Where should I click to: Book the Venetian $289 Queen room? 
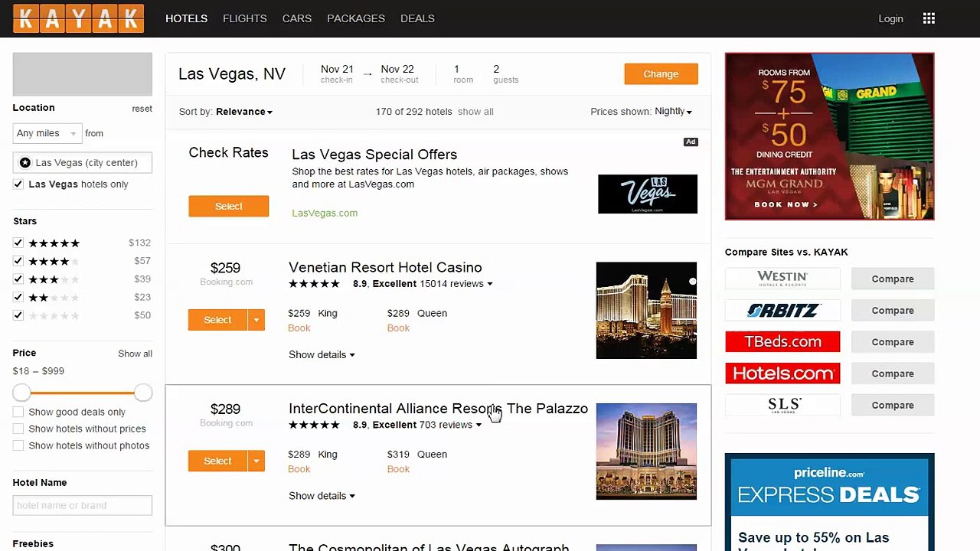[398, 328]
